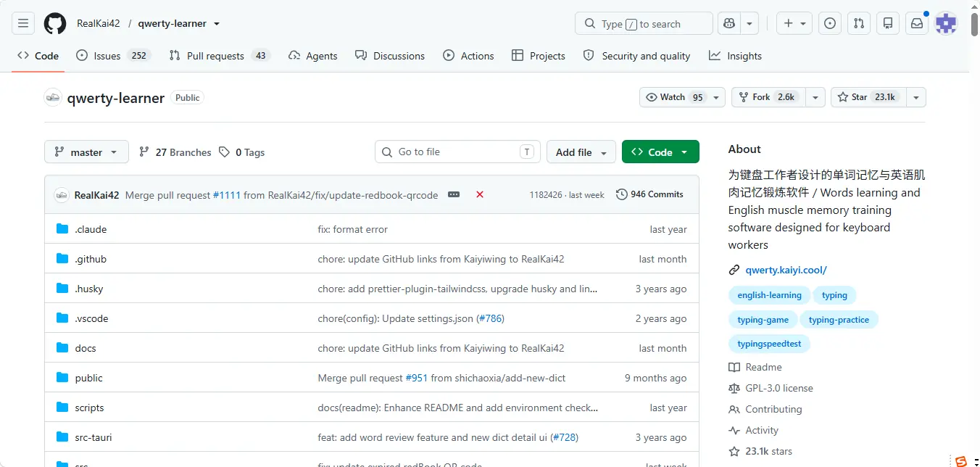The image size is (980, 467).
Task: Open the issues icon in header
Action: (830, 23)
